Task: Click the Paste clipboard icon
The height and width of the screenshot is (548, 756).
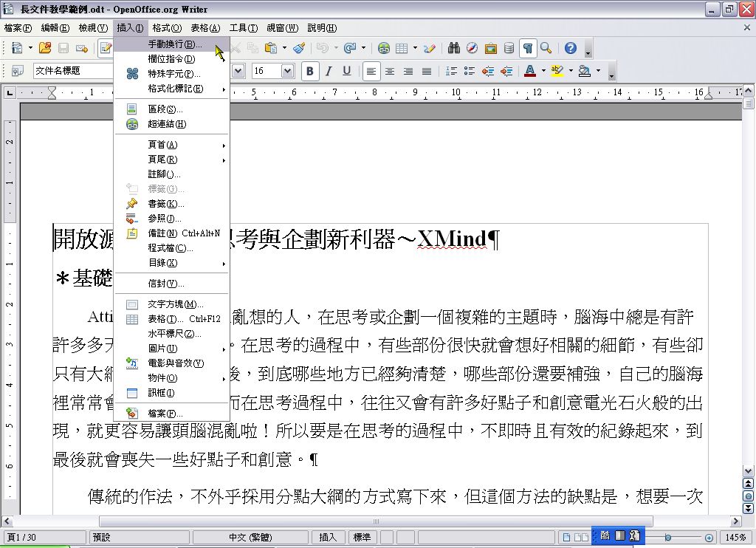Action: tap(271, 48)
